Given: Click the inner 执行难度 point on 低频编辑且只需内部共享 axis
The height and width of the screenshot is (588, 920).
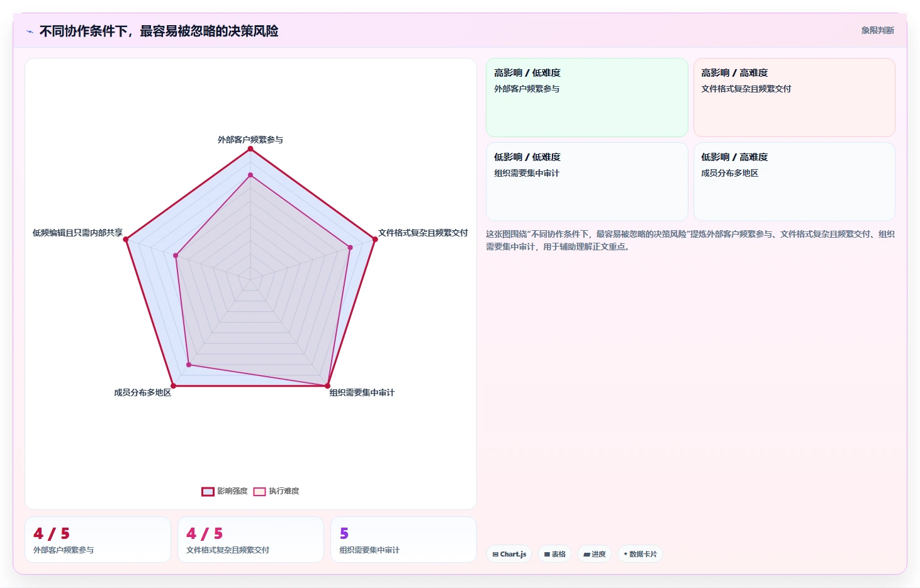Looking at the screenshot, I should click(176, 255).
